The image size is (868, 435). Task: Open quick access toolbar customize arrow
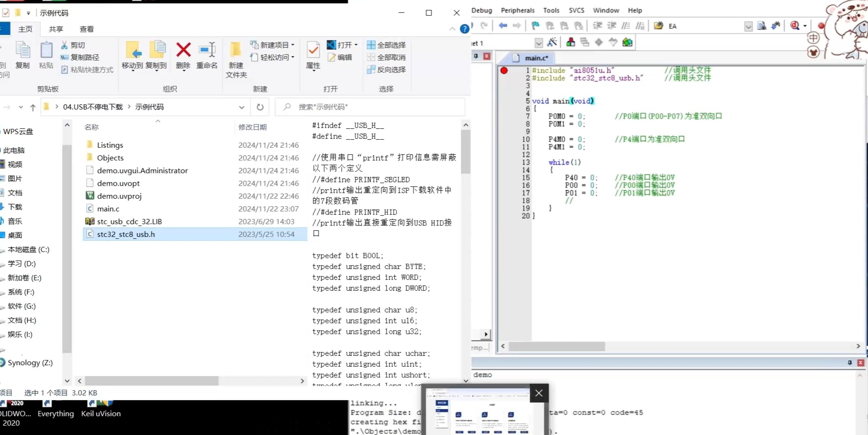click(x=28, y=13)
